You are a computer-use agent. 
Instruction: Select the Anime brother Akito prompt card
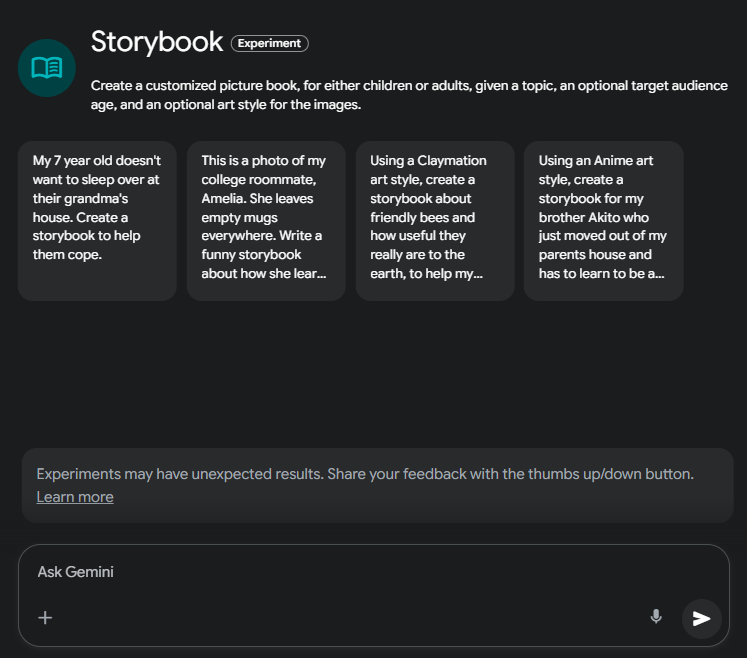tap(603, 220)
